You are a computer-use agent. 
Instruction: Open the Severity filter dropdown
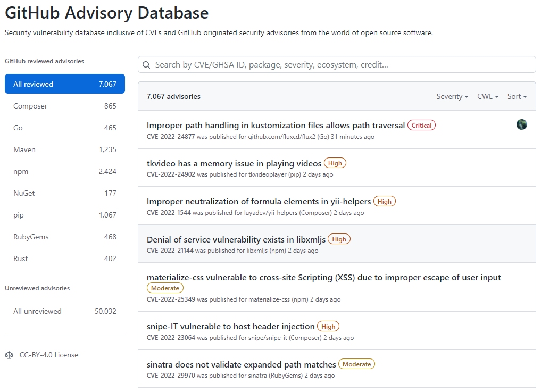(452, 97)
